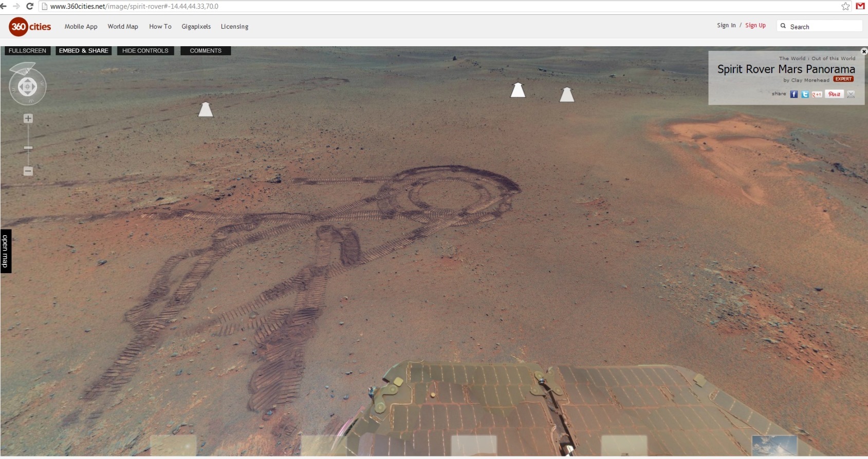Share panorama on Twitter
The image size is (868, 459).
805,94
